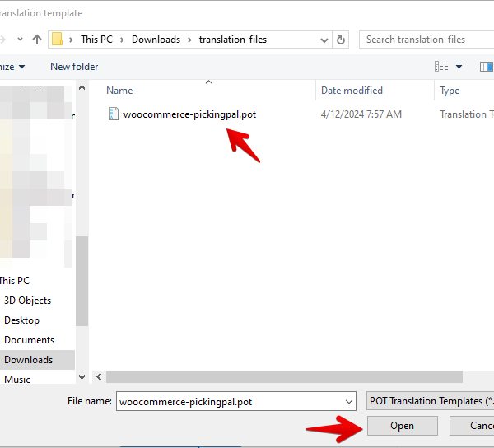Select Desktop in the navigation pane
494x448 pixels.
[x=21, y=320]
